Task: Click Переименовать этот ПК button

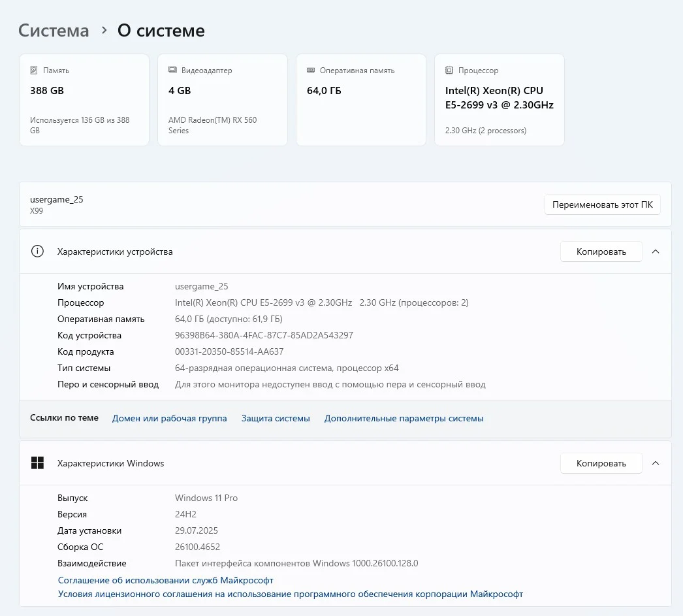Action: coord(603,204)
